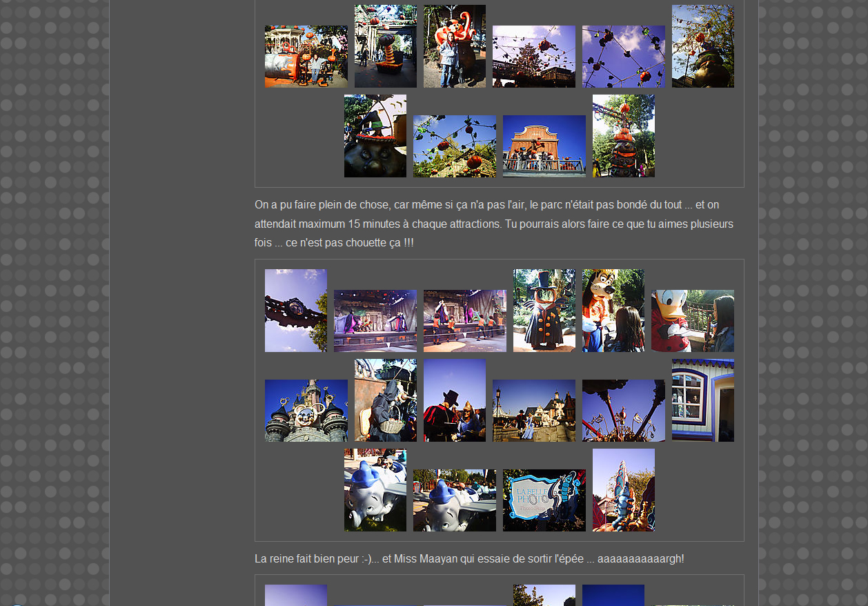Image resolution: width=868 pixels, height=606 pixels.
Task: Open the man in top hat with queen photo
Action: pos(454,400)
